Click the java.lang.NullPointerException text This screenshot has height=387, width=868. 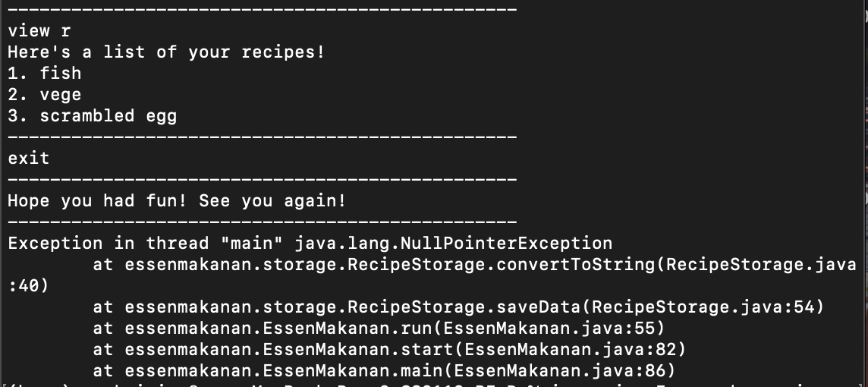(x=454, y=244)
